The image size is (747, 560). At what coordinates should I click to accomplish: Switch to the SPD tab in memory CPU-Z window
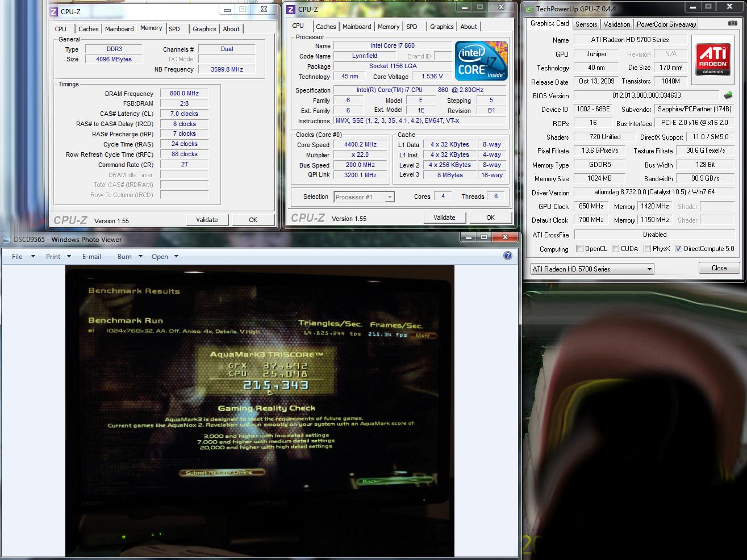point(174,29)
